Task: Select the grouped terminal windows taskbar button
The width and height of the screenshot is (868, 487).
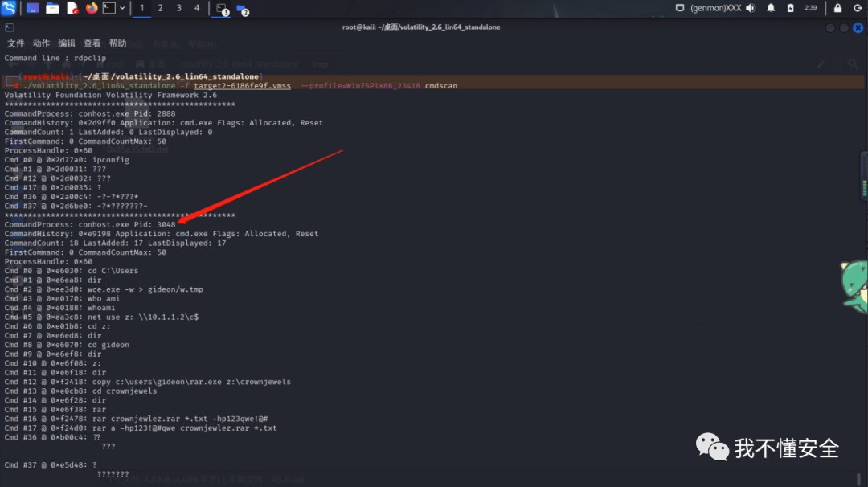Action: (x=222, y=10)
